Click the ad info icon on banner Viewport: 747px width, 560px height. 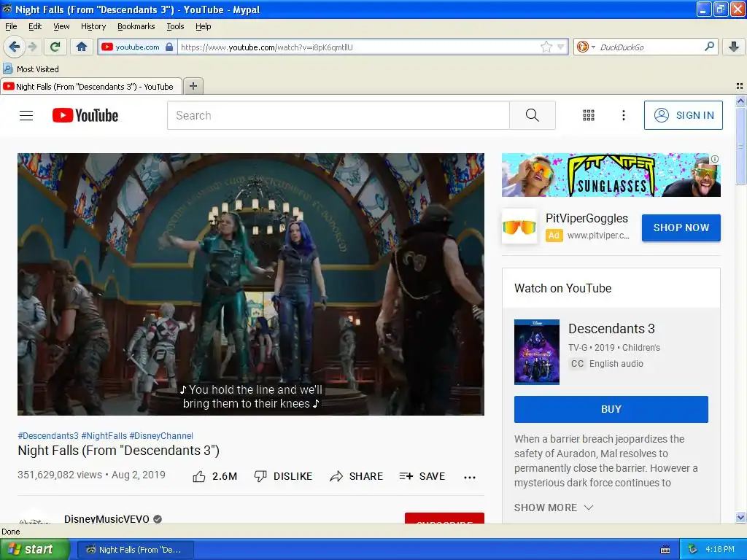coord(715,158)
